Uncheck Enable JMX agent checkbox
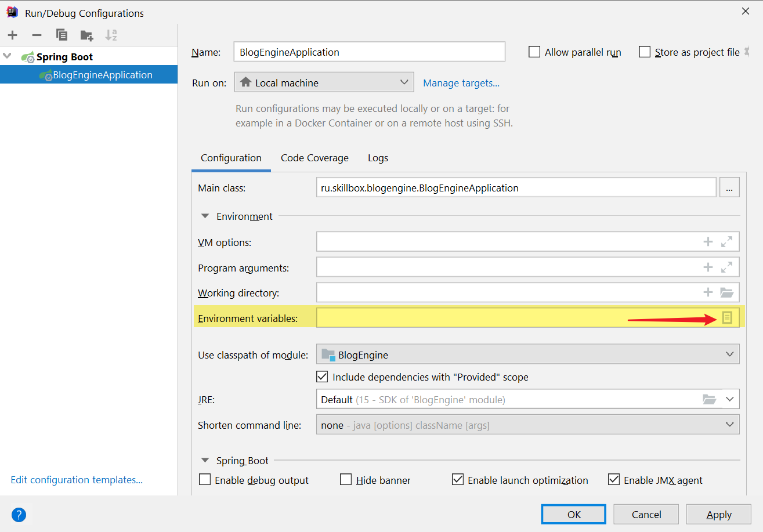This screenshot has height=532, width=763. [x=614, y=480]
